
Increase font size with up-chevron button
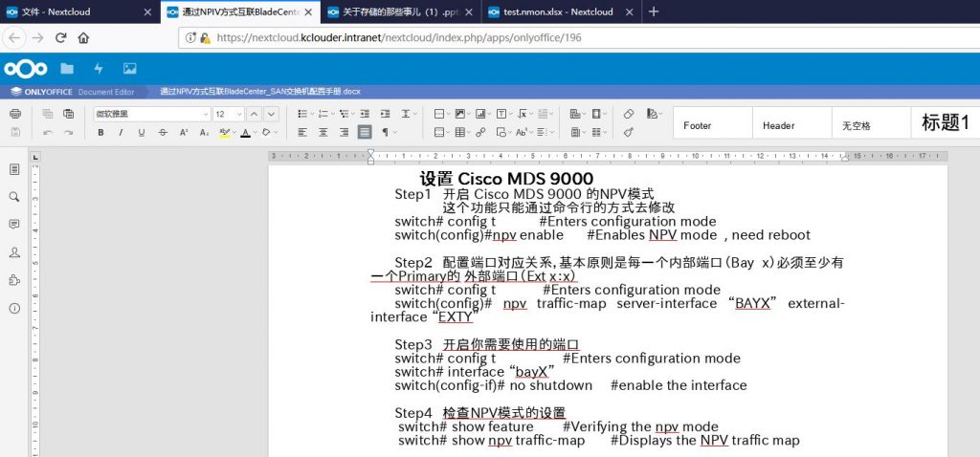[254, 115]
